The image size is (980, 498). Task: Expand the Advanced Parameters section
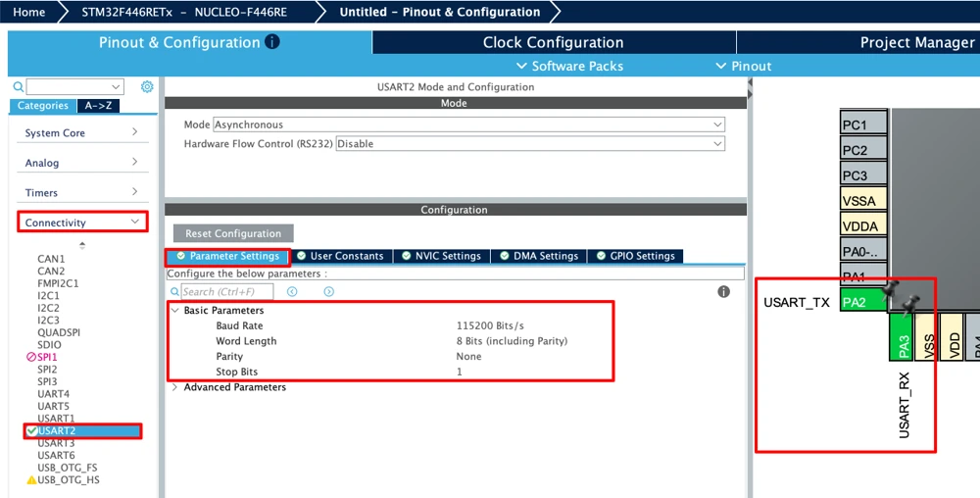click(175, 387)
